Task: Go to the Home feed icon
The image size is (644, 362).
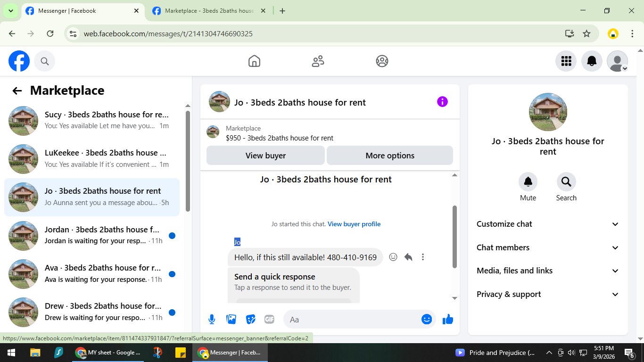Action: point(254,61)
